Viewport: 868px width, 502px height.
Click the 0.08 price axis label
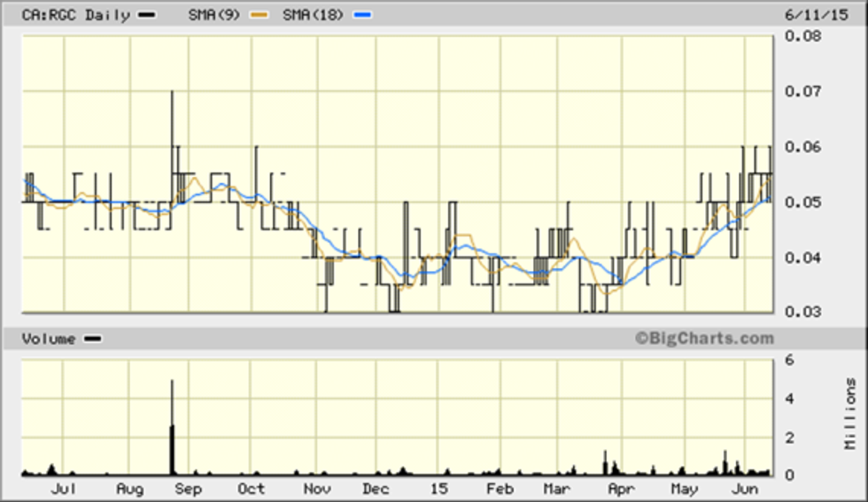coord(804,36)
